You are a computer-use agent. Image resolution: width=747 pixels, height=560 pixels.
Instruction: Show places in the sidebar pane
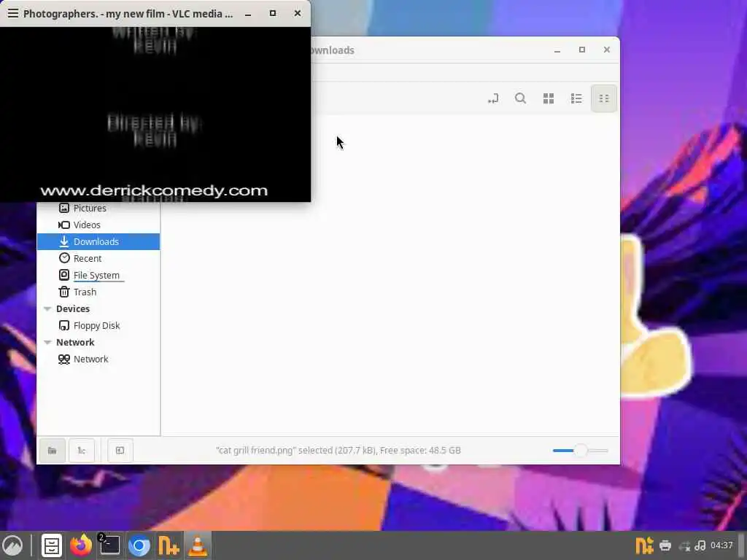[x=53, y=451]
